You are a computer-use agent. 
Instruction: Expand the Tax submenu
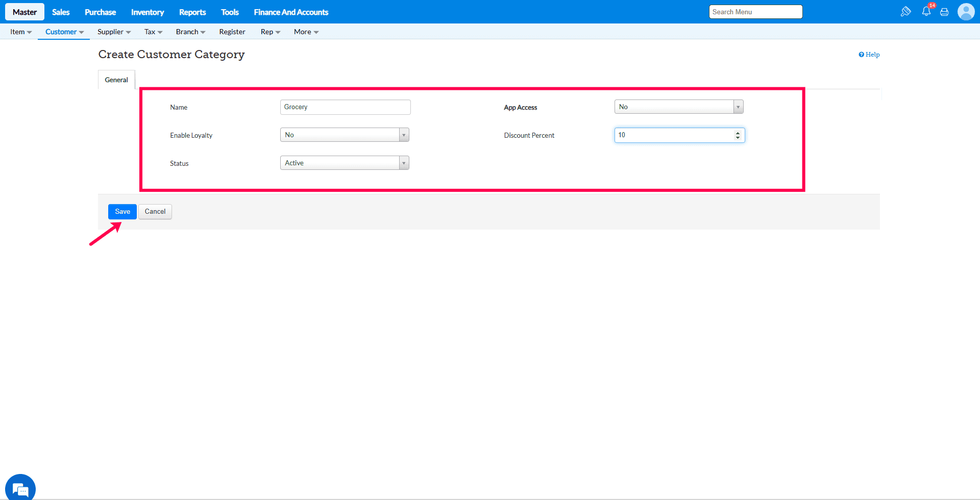[x=153, y=32]
